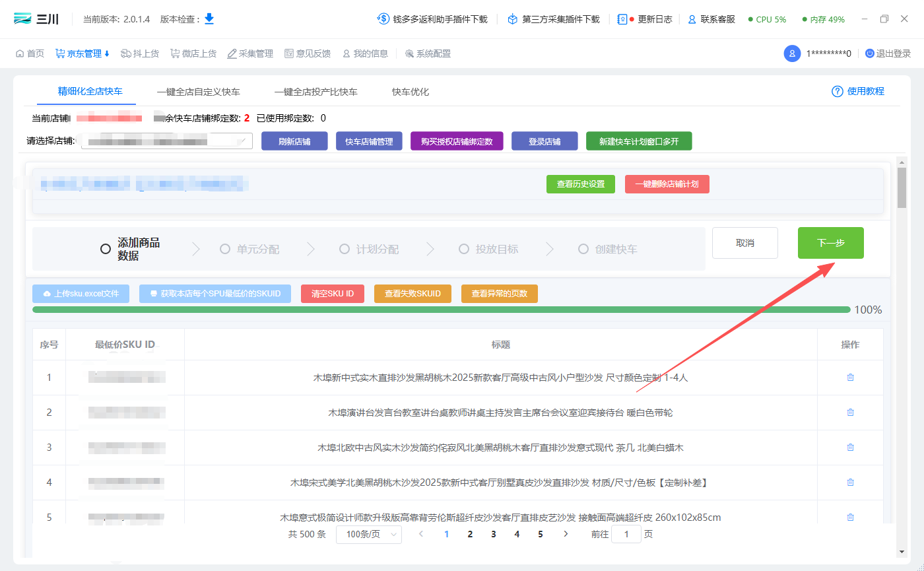Click the user avatar icon
The image size is (924, 571).
(x=792, y=53)
